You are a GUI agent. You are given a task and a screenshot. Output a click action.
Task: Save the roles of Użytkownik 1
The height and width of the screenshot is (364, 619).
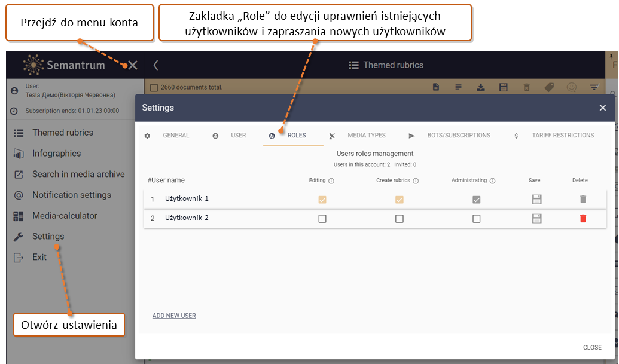[x=536, y=199]
